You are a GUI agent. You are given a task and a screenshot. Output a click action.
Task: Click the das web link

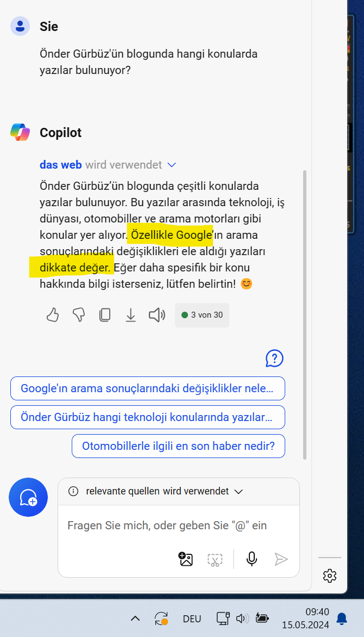point(60,165)
